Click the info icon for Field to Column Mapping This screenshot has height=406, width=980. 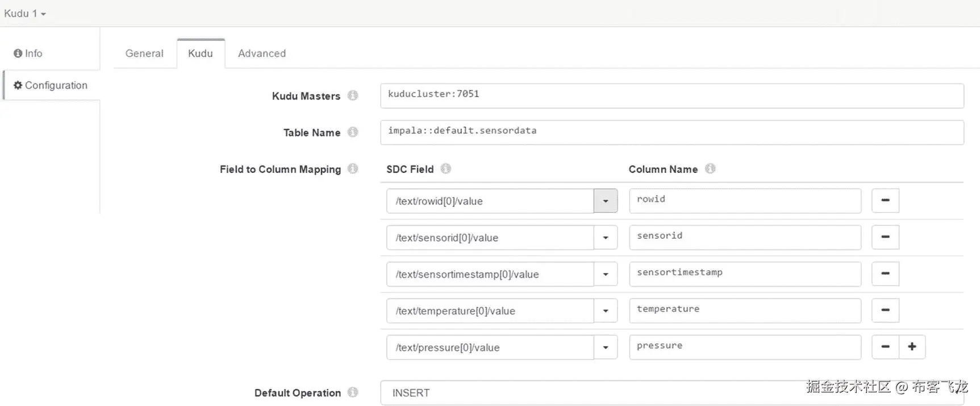(353, 168)
